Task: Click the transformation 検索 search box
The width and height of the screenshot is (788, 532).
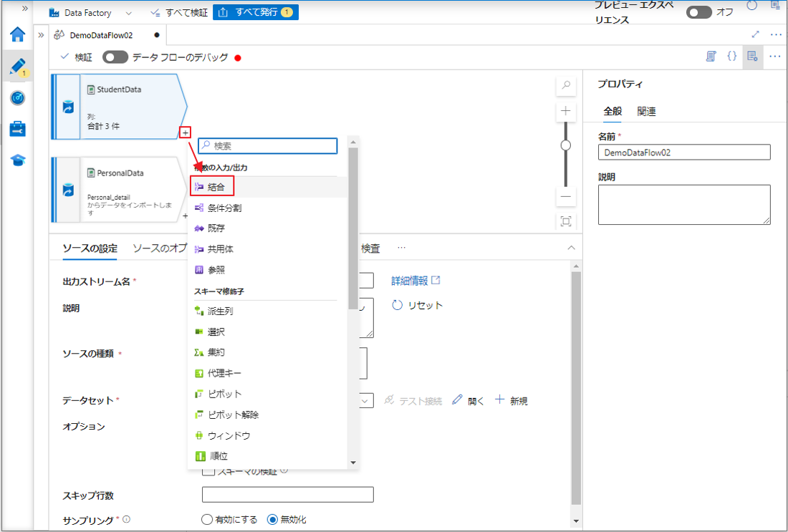Action: [x=268, y=145]
